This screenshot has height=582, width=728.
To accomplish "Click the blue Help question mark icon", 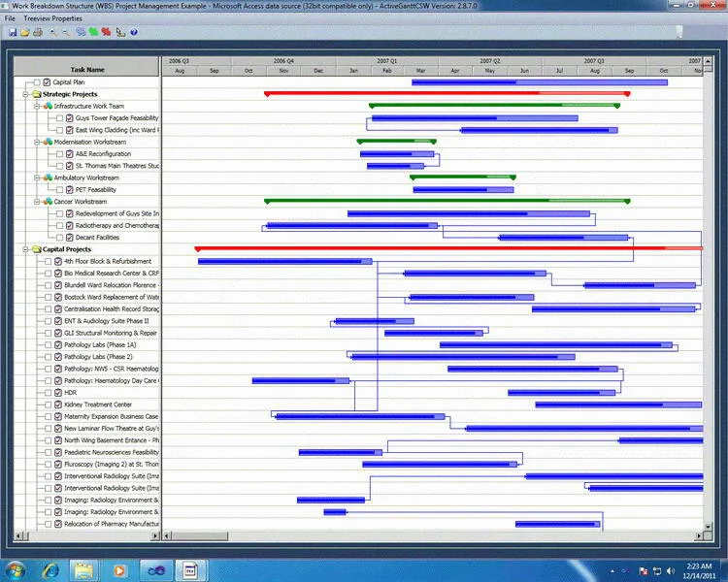I will (134, 32).
